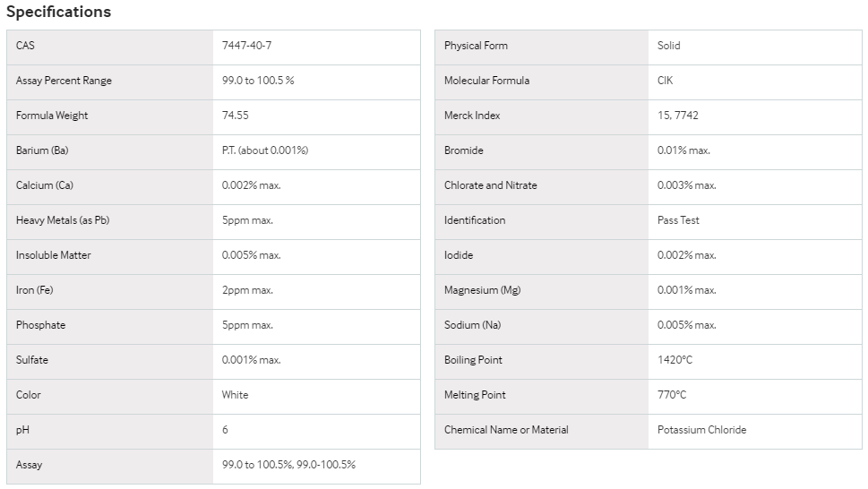Click the Physical Form value Solid

pos(669,46)
